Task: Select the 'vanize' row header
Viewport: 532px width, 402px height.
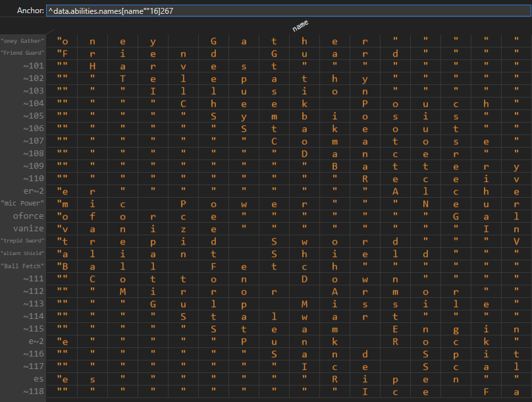Action: 30,229
